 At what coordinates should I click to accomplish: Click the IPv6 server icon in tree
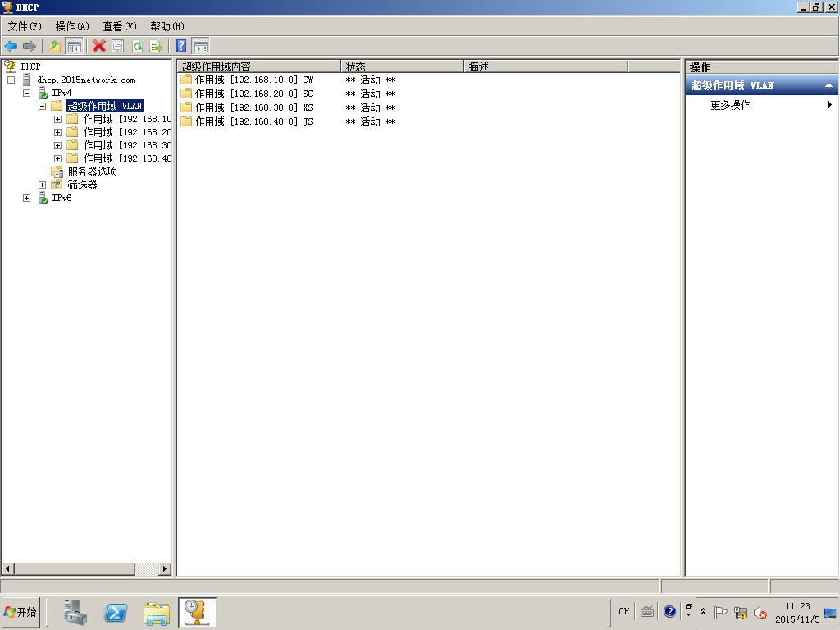[x=43, y=199]
